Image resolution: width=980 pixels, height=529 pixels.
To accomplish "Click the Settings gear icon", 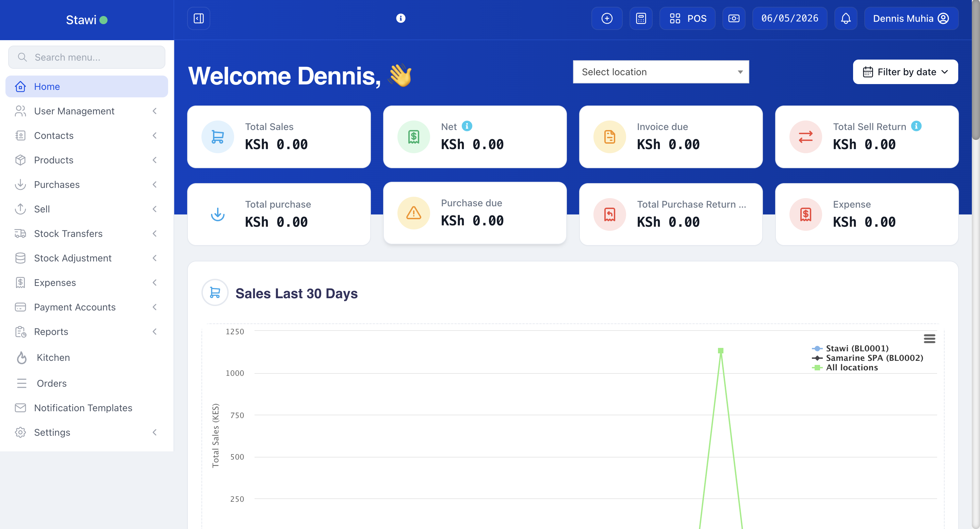I will click(x=20, y=432).
